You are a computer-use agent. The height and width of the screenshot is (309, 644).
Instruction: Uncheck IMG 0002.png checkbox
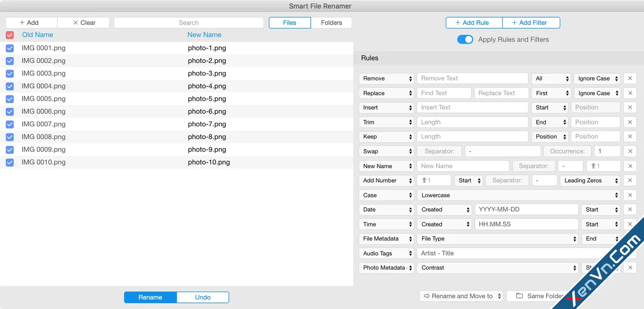coord(10,61)
